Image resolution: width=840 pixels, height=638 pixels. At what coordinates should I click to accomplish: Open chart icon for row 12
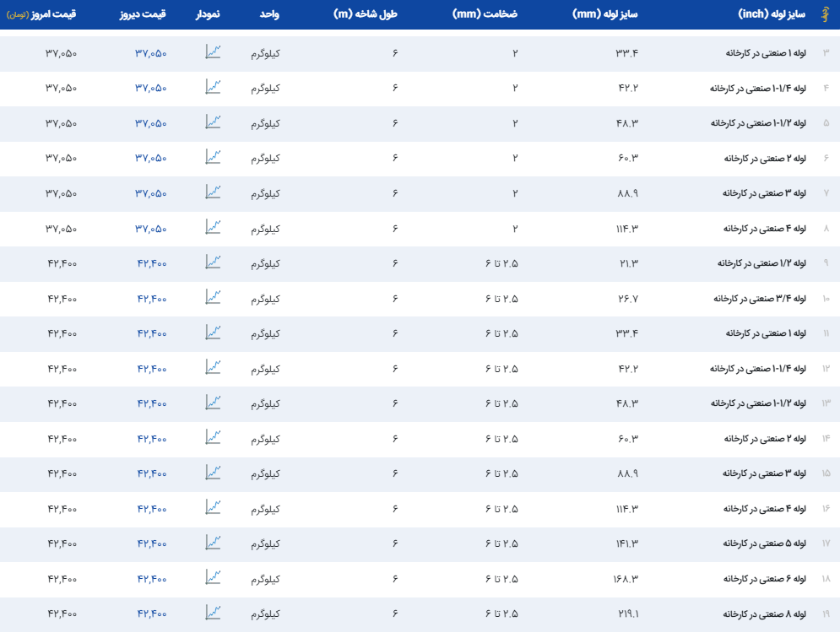click(213, 367)
